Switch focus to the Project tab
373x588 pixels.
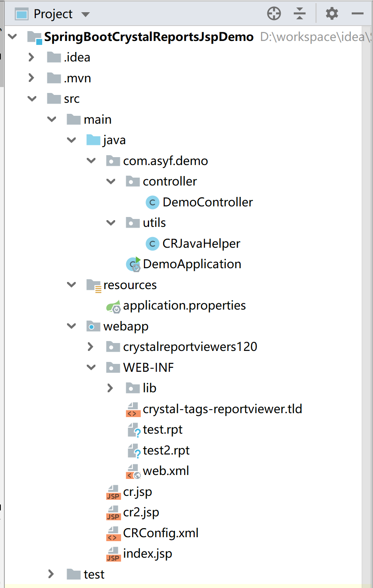coord(53,13)
